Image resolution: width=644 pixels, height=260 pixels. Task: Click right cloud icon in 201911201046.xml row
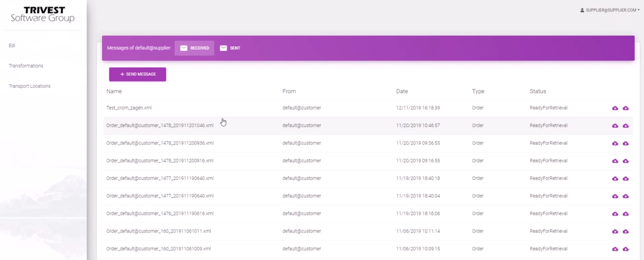625,126
